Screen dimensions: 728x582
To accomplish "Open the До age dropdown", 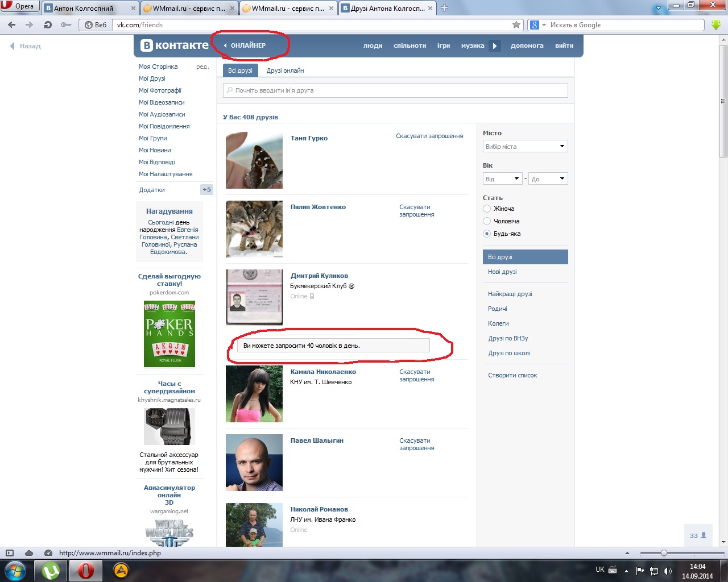I will coord(548,178).
